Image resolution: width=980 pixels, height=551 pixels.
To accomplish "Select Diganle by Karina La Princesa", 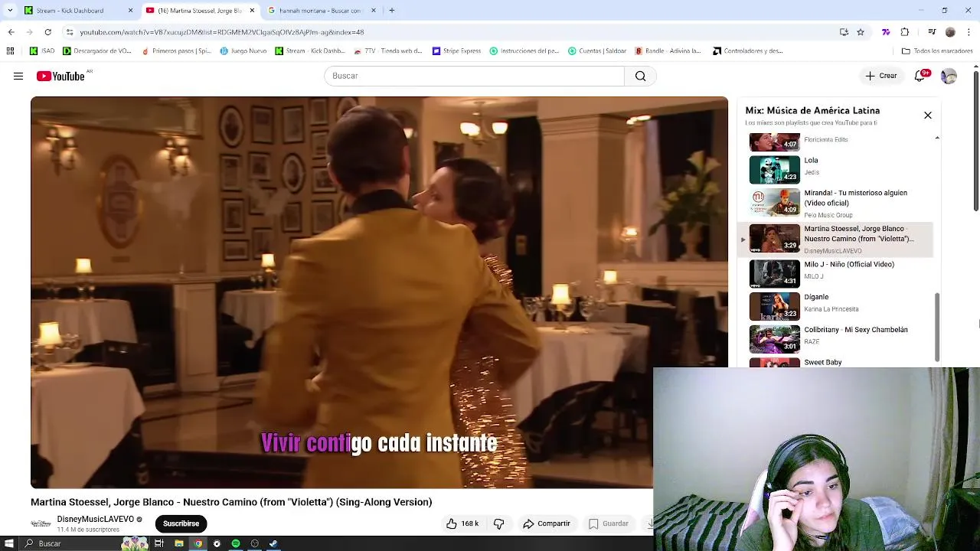I will pyautogui.click(x=835, y=307).
